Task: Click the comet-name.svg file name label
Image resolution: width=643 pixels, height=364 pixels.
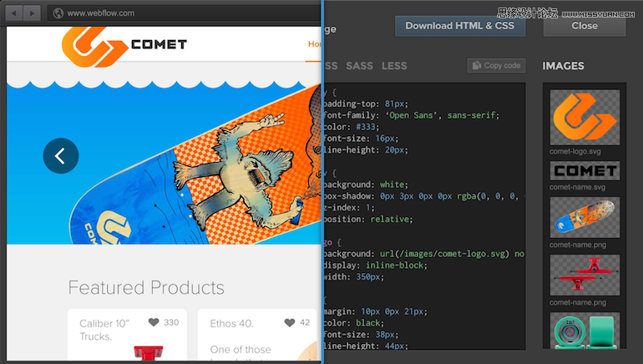Action: [x=577, y=187]
